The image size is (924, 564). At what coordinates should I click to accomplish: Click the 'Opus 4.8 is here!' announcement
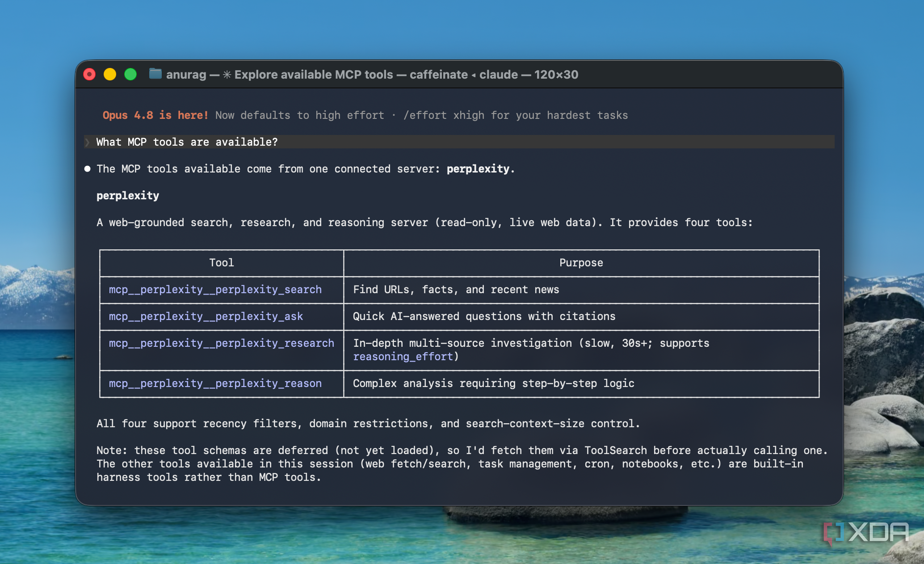155,115
